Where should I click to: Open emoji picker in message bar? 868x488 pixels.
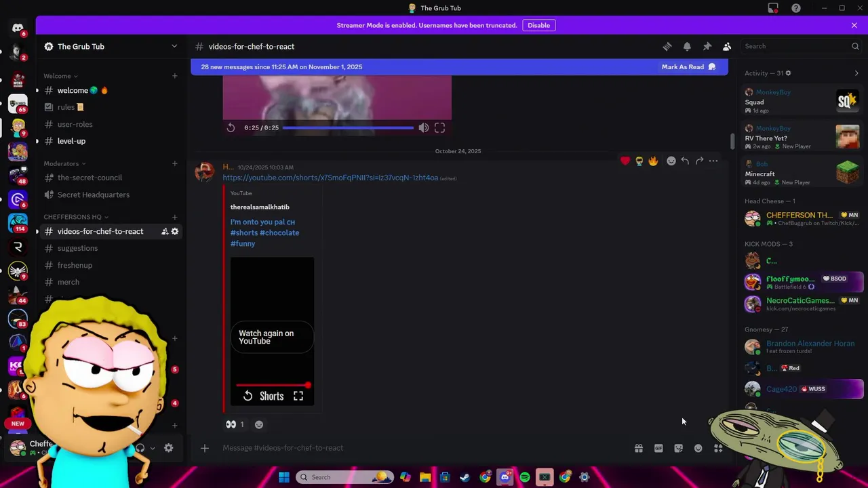pos(698,448)
